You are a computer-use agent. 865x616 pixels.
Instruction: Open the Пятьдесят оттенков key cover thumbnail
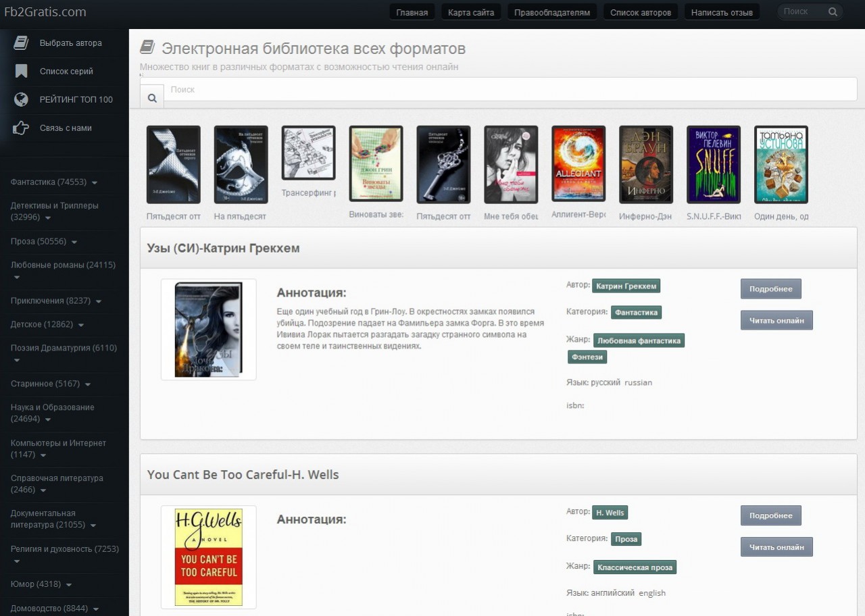click(444, 165)
